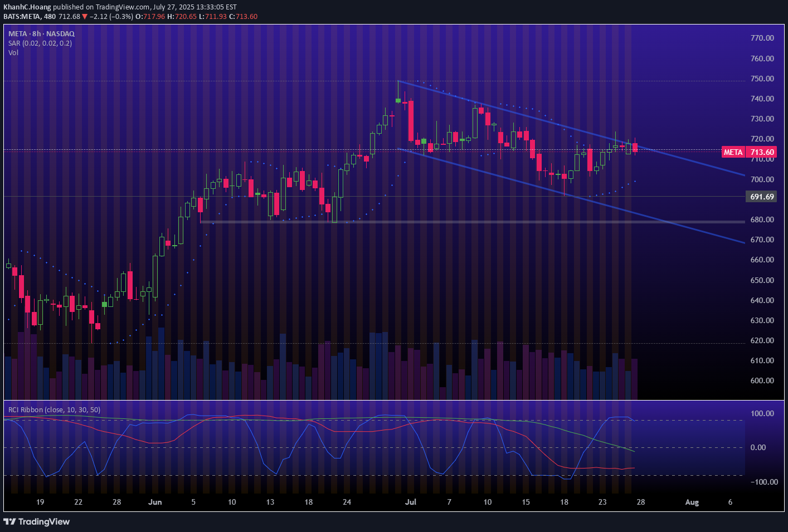Click the L:711.93 low value in header
Viewport: 788px width, 532px height.
(213, 17)
